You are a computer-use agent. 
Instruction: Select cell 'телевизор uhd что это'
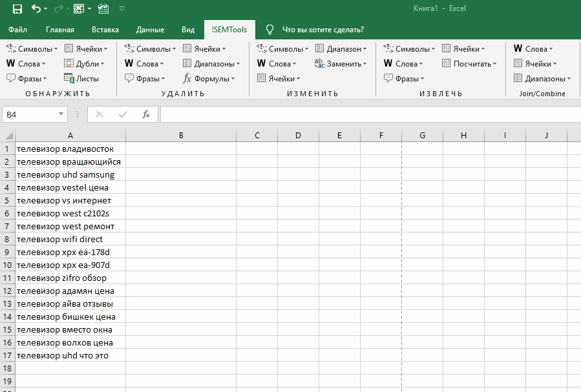70,355
